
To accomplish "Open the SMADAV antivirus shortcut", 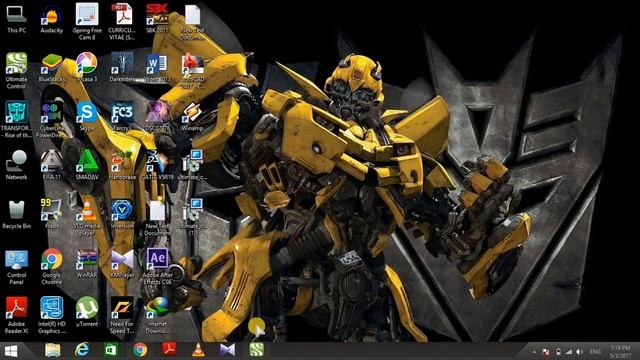I will tap(87, 166).
